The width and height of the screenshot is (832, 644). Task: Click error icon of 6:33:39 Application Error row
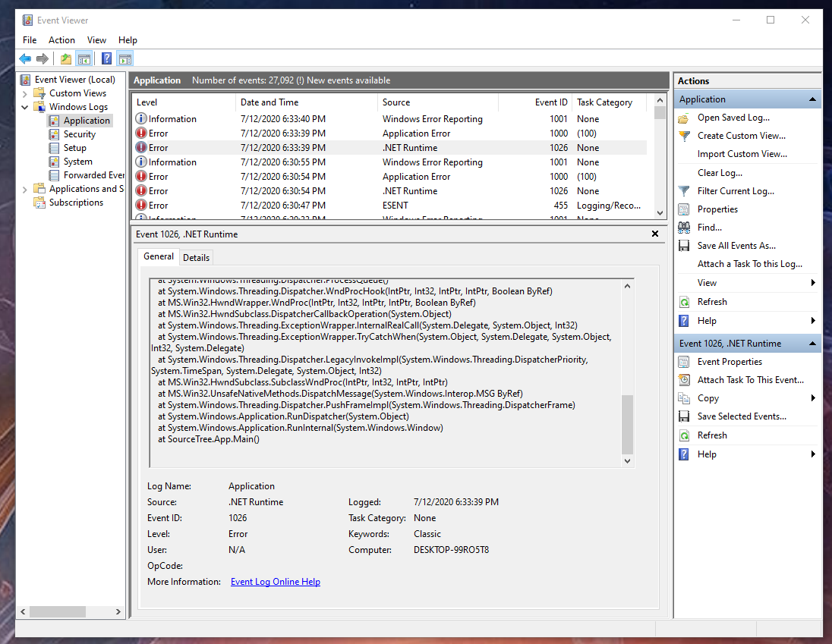(x=141, y=133)
